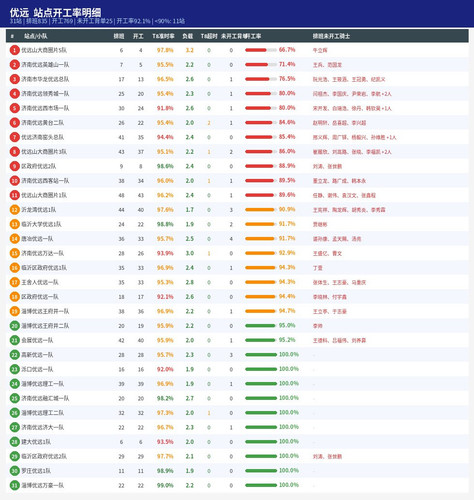Click the red rank badge number 1
The image size is (474, 500).
pos(14,50)
